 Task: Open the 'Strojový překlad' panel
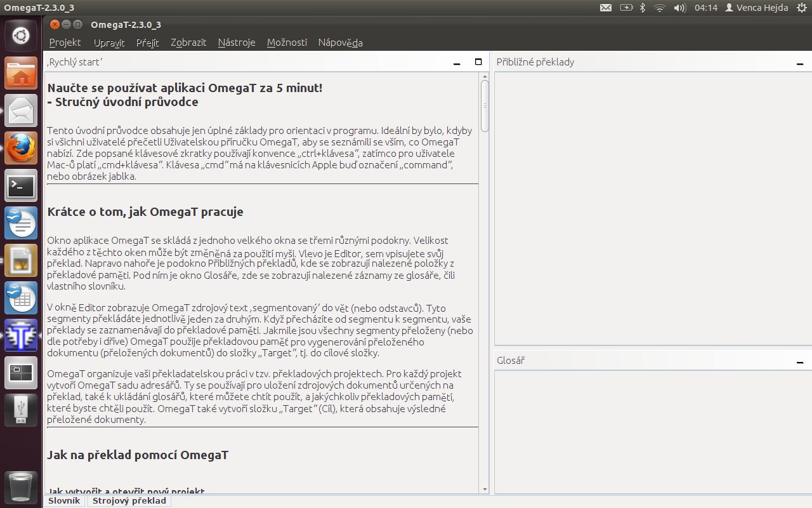[129, 501]
